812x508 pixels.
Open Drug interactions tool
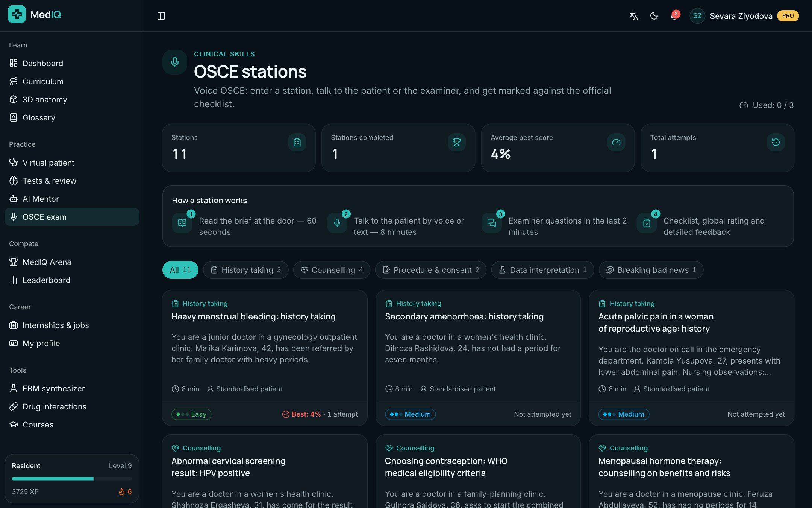tap(72, 406)
